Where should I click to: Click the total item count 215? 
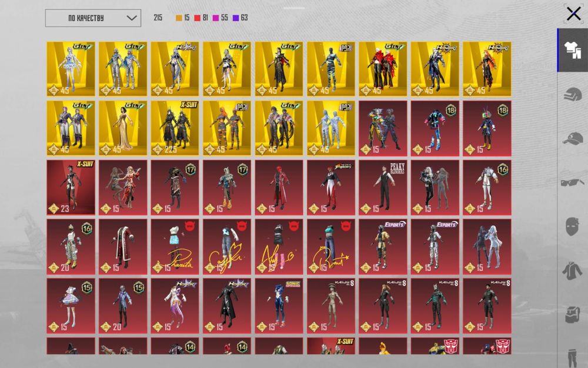click(158, 18)
